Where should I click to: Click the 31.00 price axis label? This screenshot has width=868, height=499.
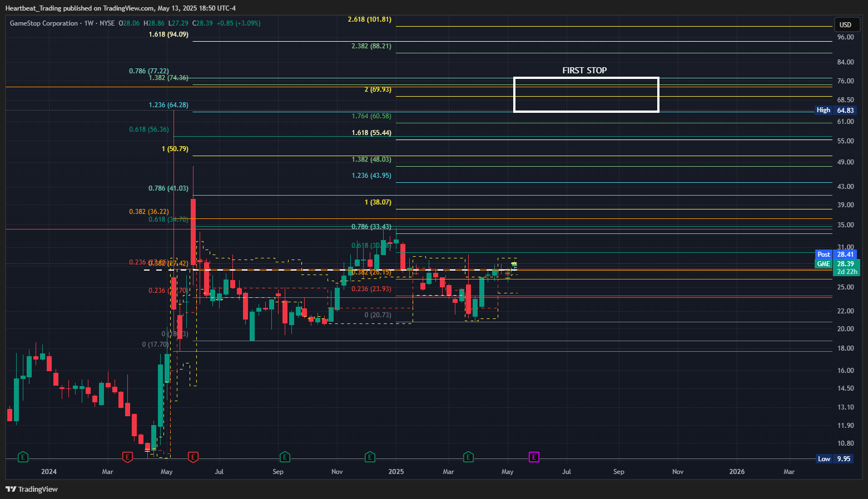tap(845, 247)
